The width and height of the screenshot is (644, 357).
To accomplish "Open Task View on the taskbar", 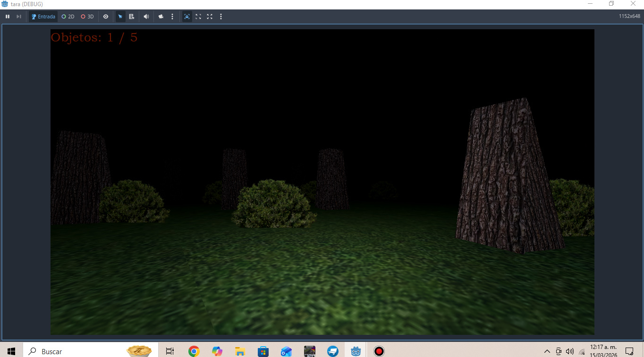I will pos(170,351).
